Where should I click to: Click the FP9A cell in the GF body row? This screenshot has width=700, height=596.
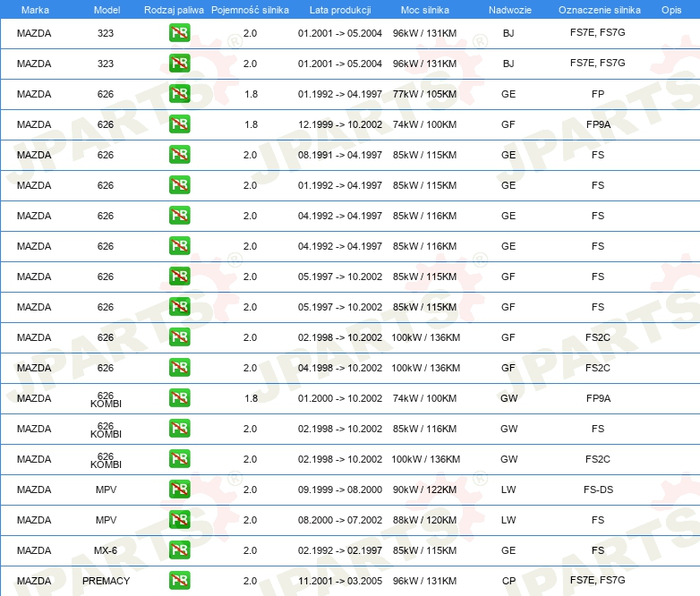[598, 124]
